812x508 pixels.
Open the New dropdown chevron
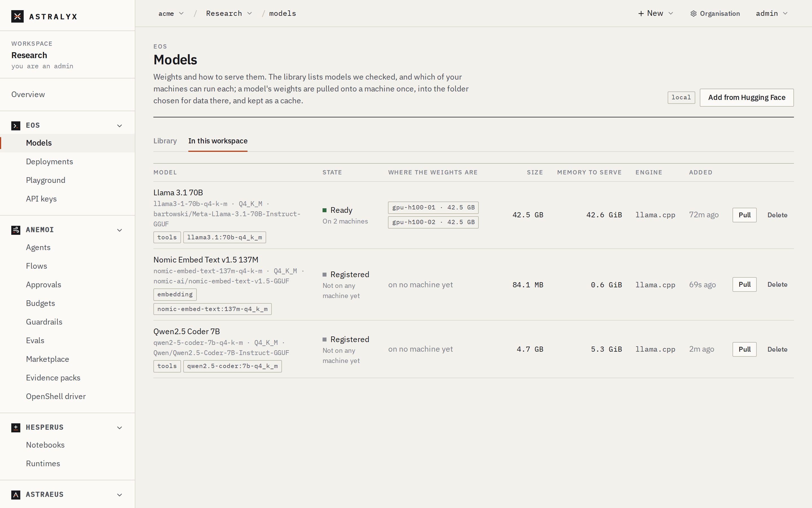671,14
